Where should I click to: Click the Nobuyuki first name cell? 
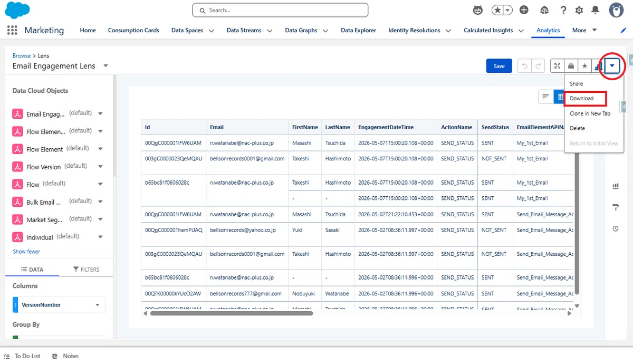(x=305, y=293)
